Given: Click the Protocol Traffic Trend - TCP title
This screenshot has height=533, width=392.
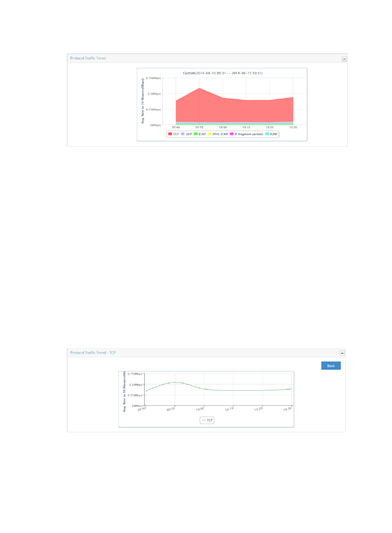Looking at the screenshot, I should pyautogui.click(x=93, y=353).
